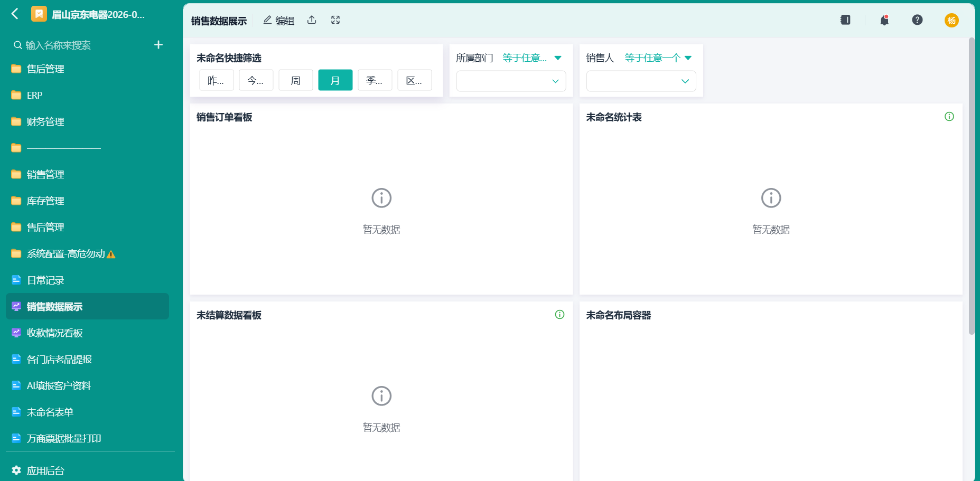Expand the 库存管理 folder
Viewport: 980px width, 481px height.
[x=87, y=201]
